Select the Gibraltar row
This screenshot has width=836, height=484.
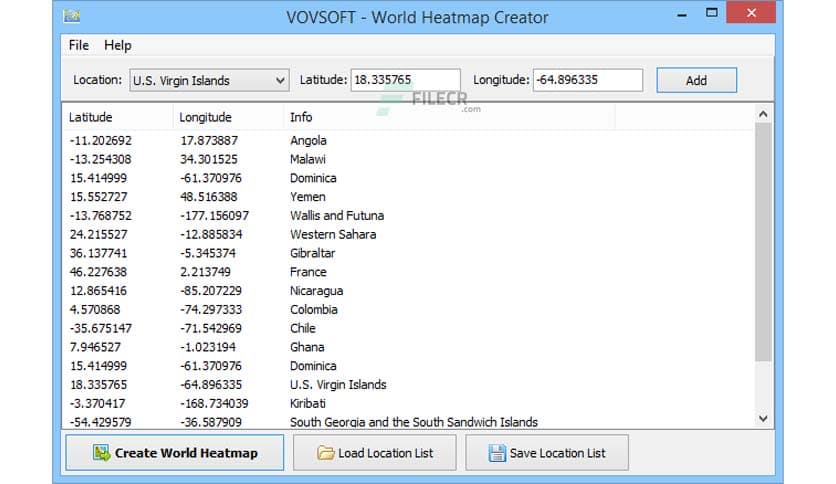pos(408,253)
